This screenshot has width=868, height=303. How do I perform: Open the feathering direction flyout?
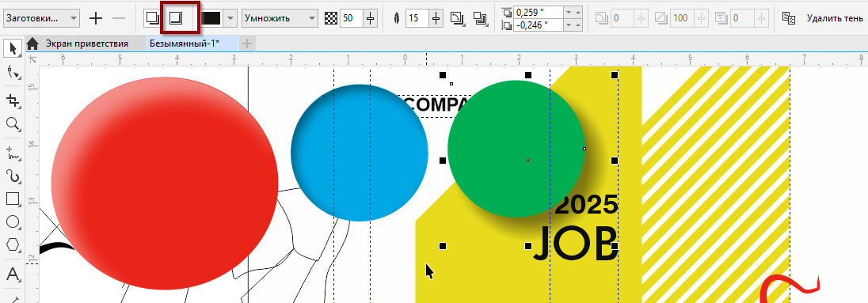coord(457,18)
